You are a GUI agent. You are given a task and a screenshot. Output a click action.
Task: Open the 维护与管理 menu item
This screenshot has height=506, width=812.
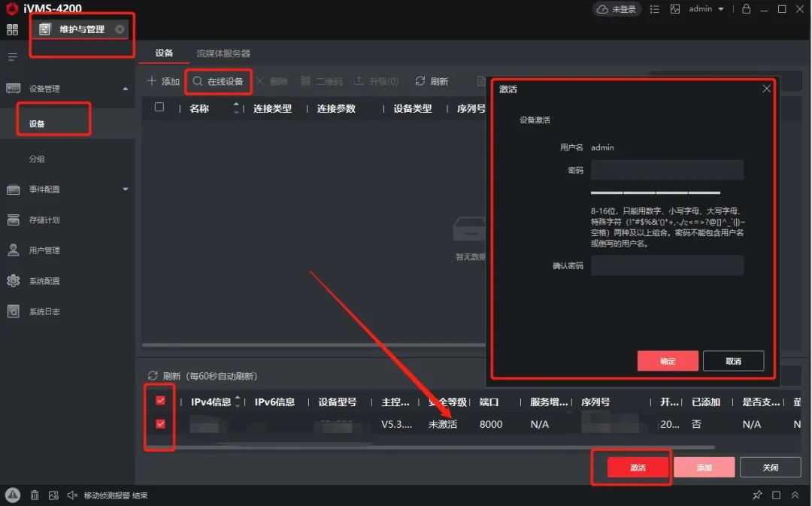click(x=81, y=29)
